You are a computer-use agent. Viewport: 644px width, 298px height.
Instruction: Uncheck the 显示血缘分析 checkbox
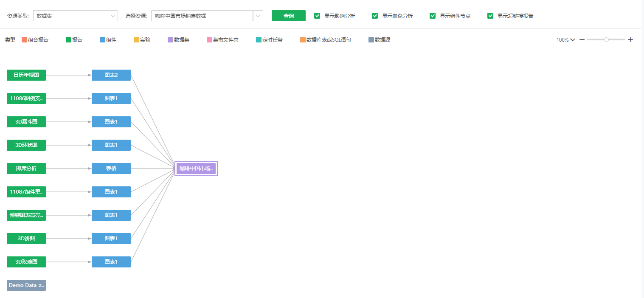pos(375,16)
